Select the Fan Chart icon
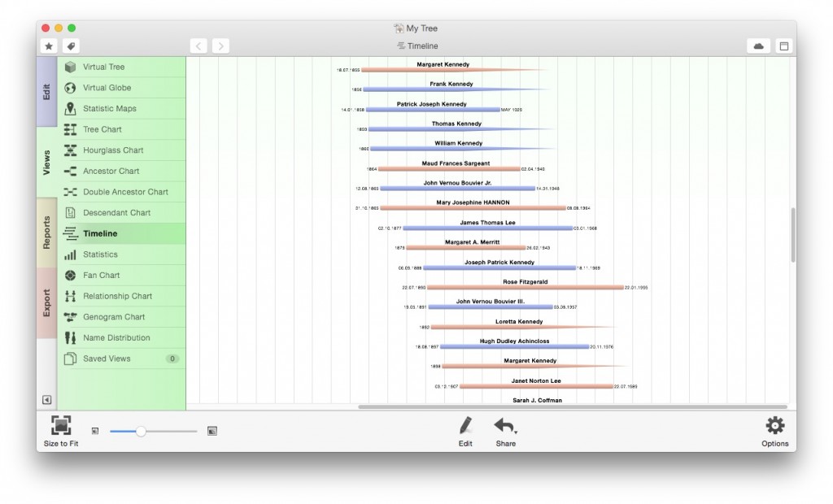The width and height of the screenshot is (833, 504). tap(70, 275)
